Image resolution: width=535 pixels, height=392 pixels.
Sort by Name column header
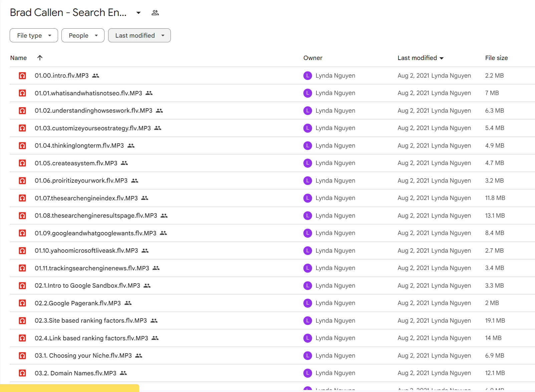[19, 58]
